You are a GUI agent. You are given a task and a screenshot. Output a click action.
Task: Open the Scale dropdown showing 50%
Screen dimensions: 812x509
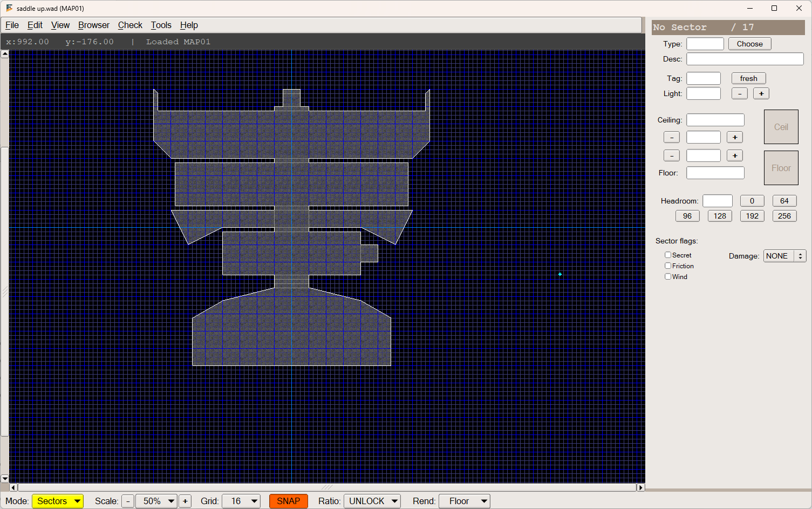click(156, 501)
